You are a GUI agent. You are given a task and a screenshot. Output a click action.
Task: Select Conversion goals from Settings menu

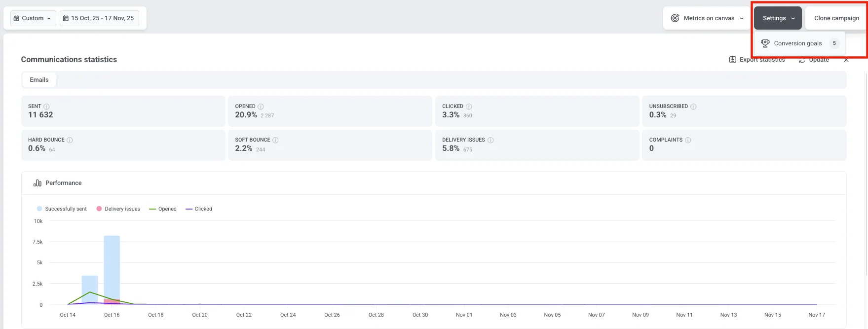pos(797,43)
